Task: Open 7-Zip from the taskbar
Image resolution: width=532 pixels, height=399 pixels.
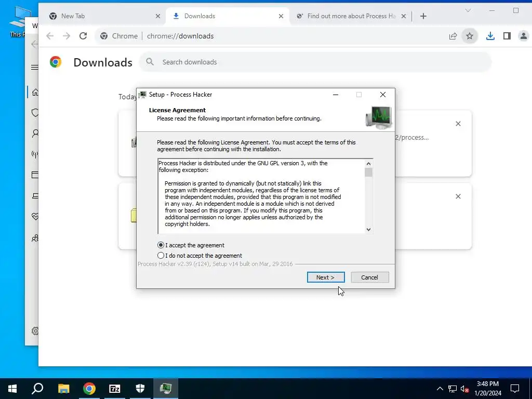Action: pos(115,389)
